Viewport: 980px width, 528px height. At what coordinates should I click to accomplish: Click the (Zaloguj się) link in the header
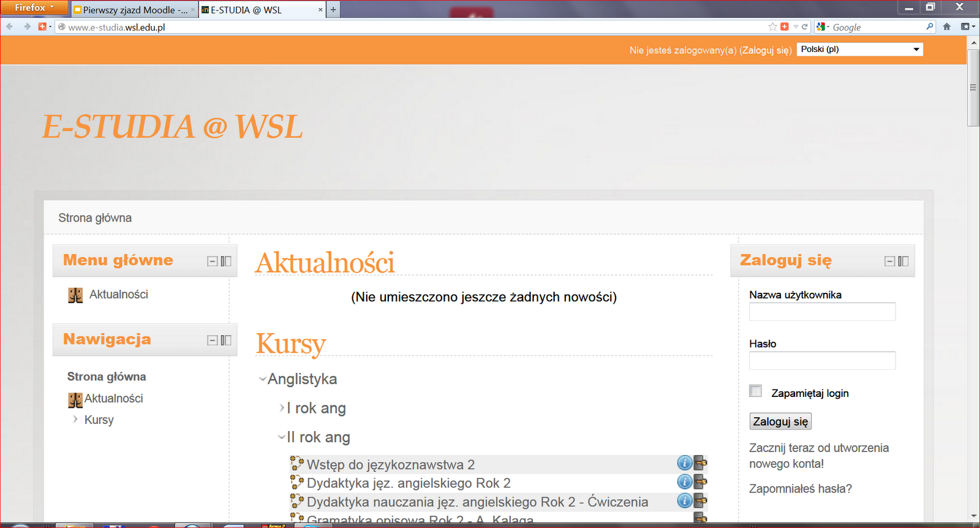click(x=766, y=50)
